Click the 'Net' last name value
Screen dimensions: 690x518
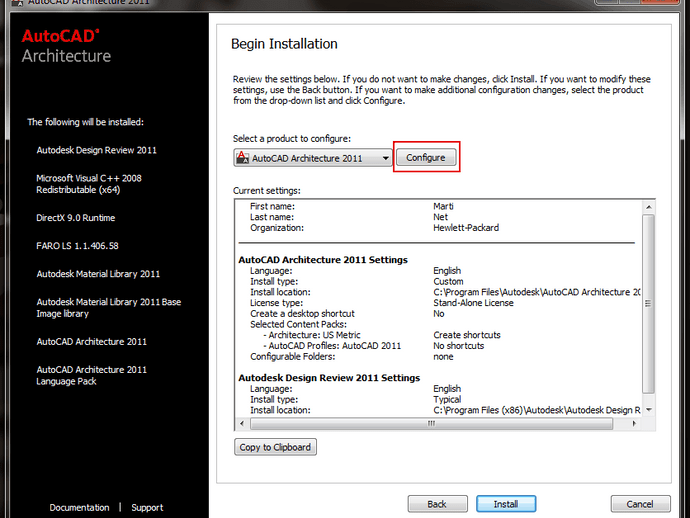440,217
